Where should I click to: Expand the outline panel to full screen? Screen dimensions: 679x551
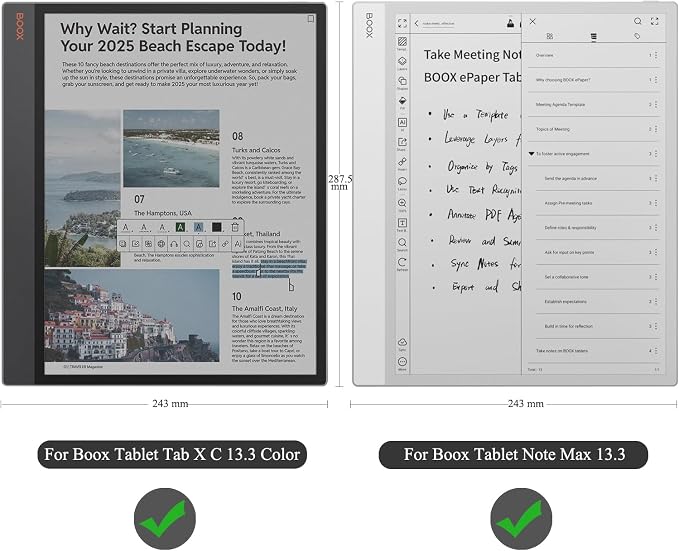pyautogui.click(x=655, y=21)
